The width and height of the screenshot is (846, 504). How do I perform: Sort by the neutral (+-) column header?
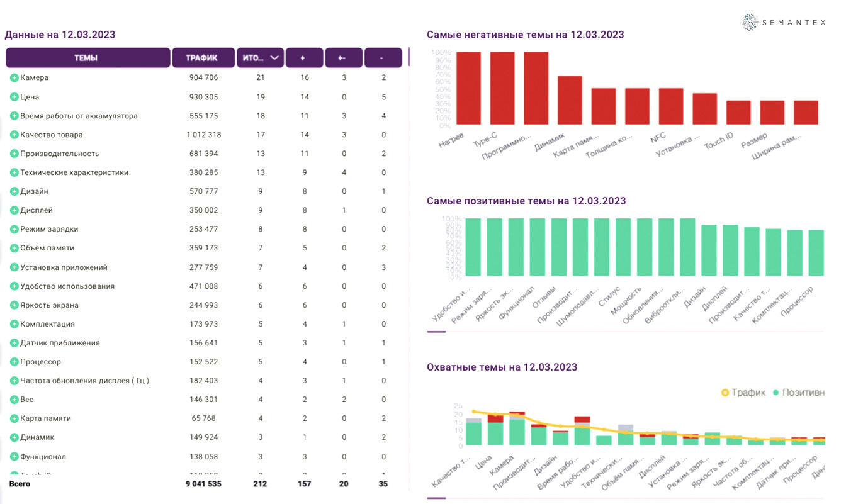(x=344, y=58)
